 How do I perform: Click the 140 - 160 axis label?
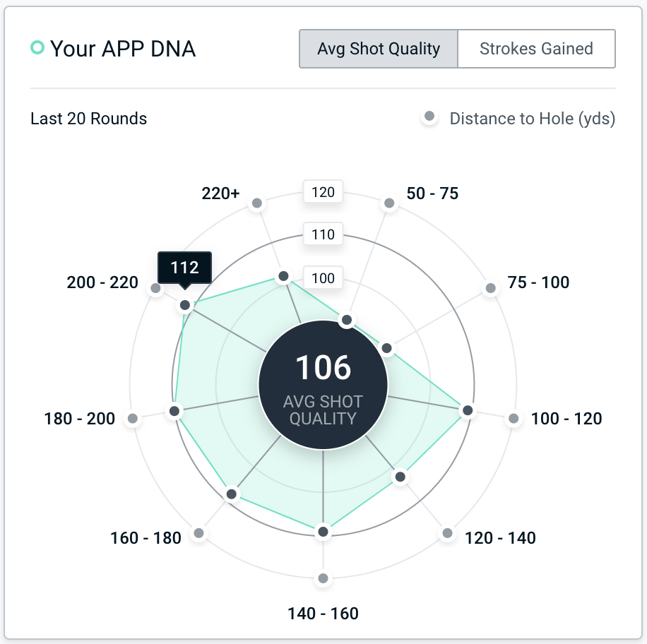click(x=323, y=613)
